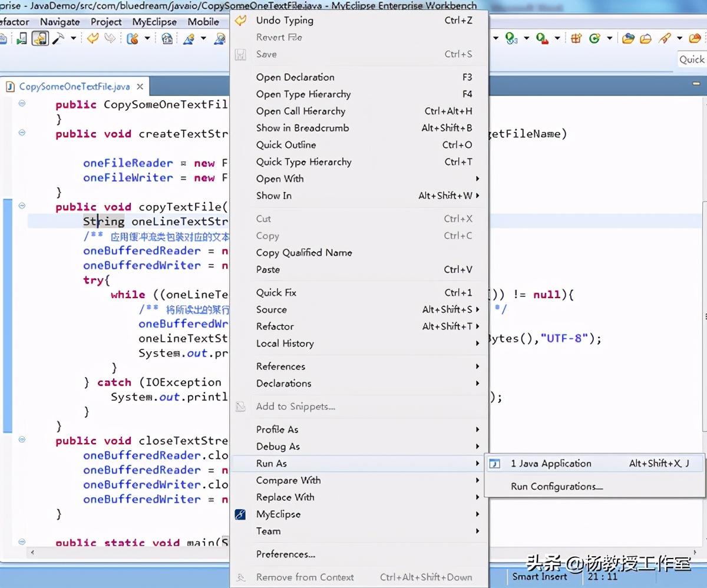Click the hammer build tool icon
Image resolution: width=707 pixels, height=588 pixels.
click(x=58, y=38)
